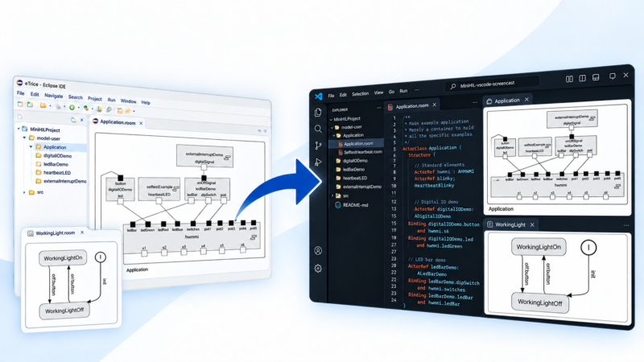
Task: Click the debug bug icon in Eclipse toolbar
Action: point(85,109)
